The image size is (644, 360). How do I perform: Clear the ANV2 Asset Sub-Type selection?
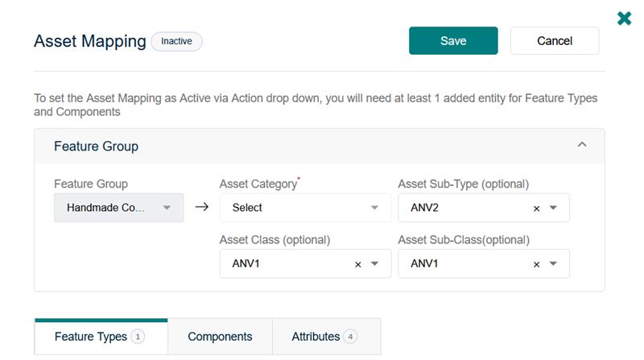tap(536, 209)
